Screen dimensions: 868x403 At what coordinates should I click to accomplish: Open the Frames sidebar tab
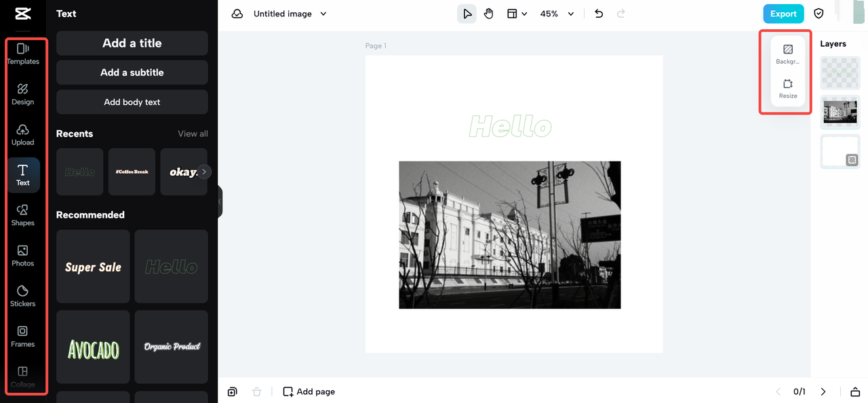(x=23, y=337)
